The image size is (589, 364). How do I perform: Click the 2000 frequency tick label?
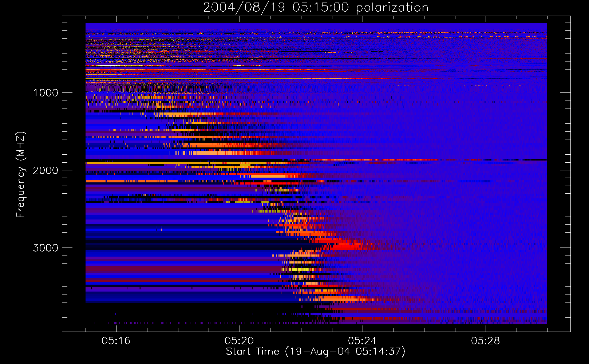click(x=46, y=170)
